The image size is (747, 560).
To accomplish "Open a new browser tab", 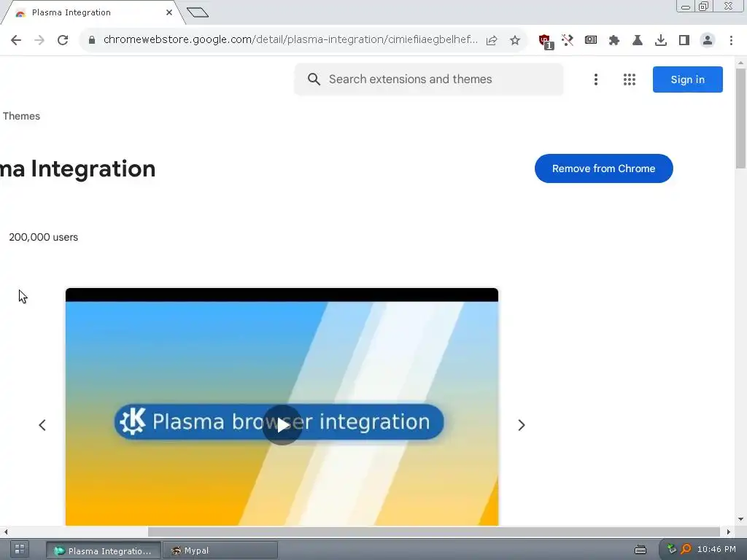I will 197,12.
